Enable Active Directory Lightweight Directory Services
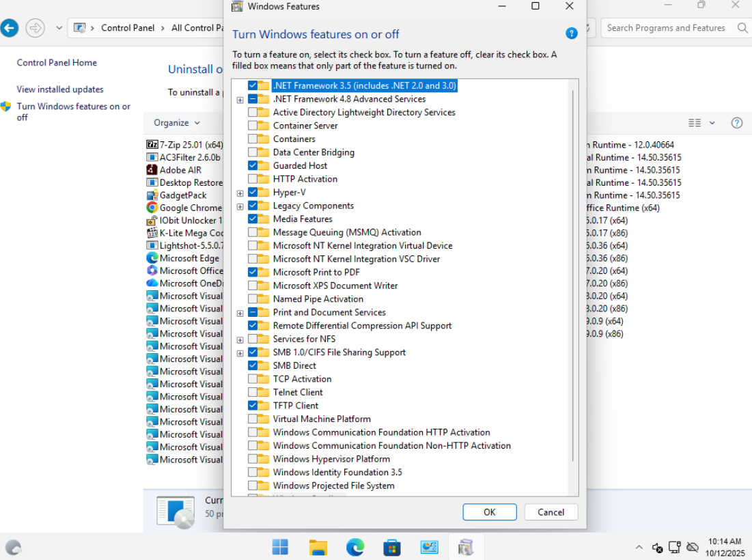752x560 pixels. 252,112
